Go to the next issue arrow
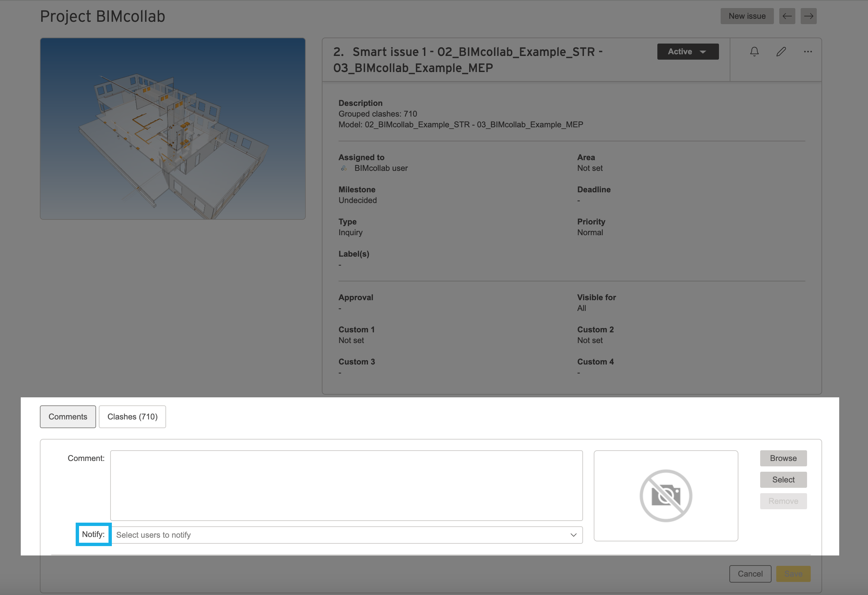The height and width of the screenshot is (595, 868). pyautogui.click(x=809, y=16)
